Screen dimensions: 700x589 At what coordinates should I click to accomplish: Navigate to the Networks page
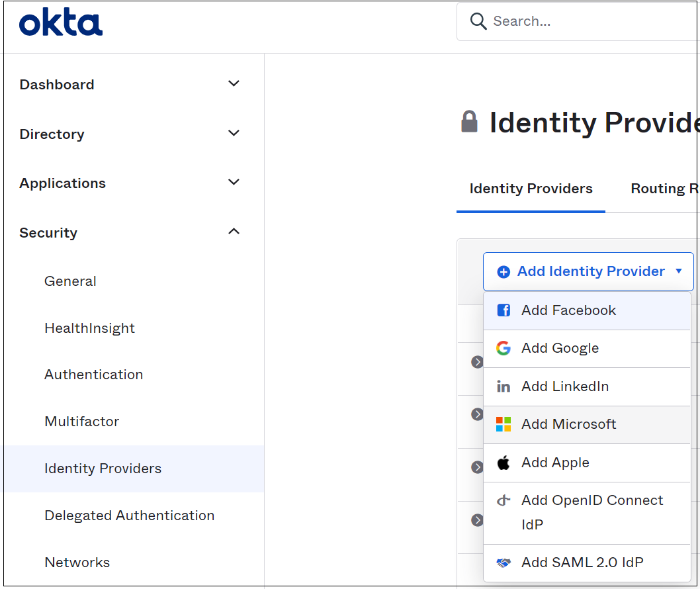(77, 562)
